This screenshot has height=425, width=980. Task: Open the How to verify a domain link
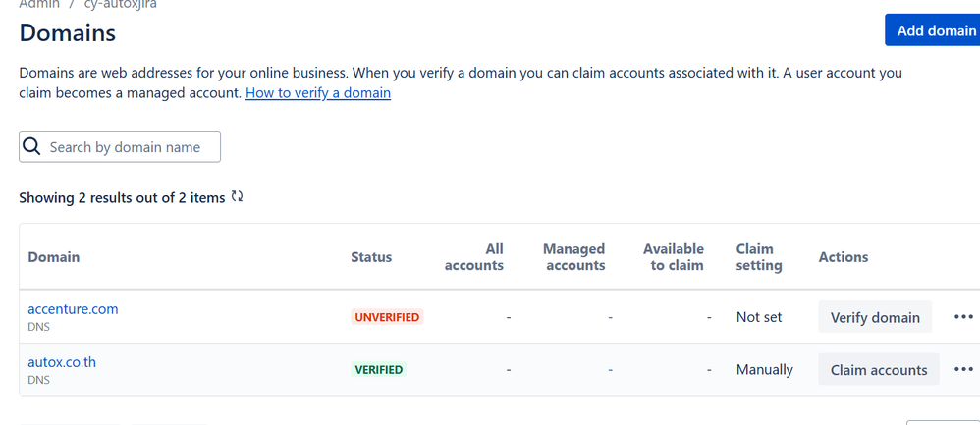coord(318,93)
